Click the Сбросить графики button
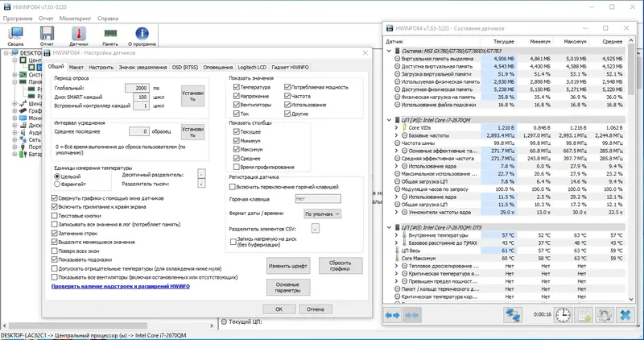 tap(340, 266)
